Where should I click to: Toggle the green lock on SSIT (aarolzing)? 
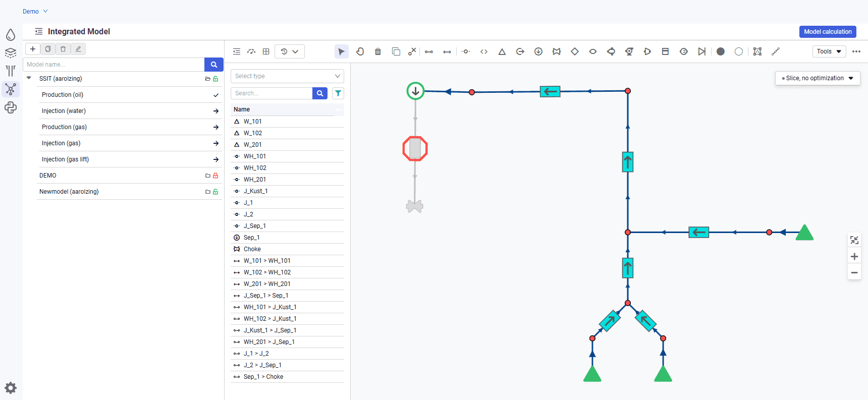tap(215, 79)
